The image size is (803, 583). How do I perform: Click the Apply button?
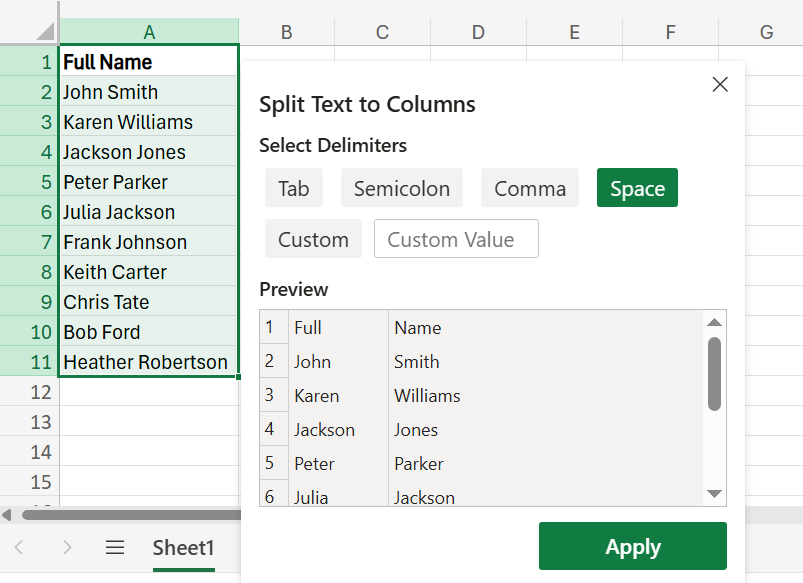(x=632, y=546)
